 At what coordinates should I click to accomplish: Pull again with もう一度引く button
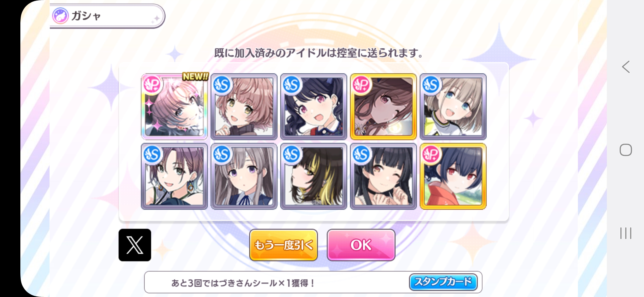[283, 245]
